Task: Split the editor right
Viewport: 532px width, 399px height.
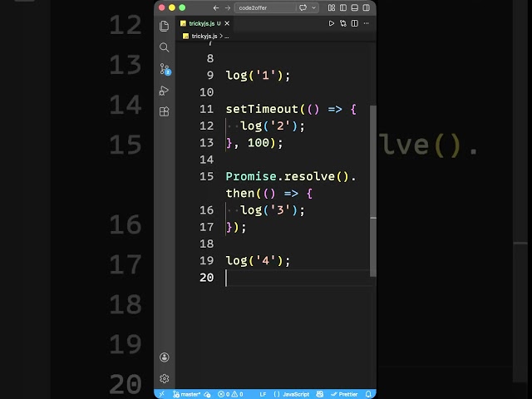Action: click(x=355, y=23)
